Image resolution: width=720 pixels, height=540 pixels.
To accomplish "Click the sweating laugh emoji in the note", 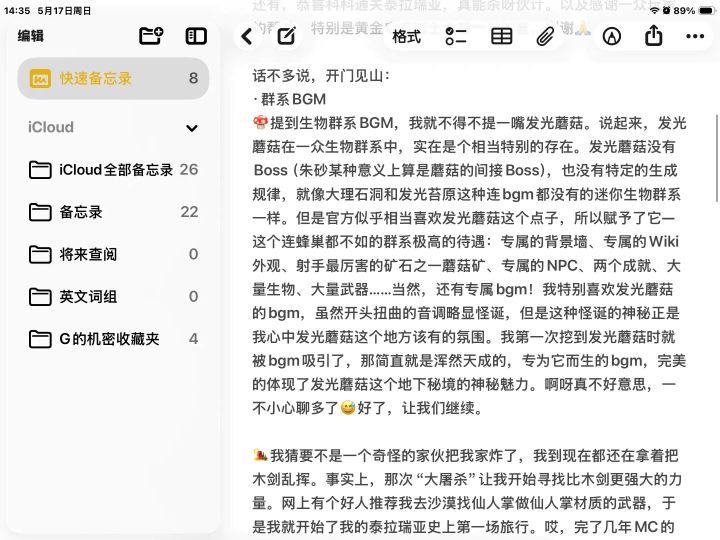I will (348, 407).
